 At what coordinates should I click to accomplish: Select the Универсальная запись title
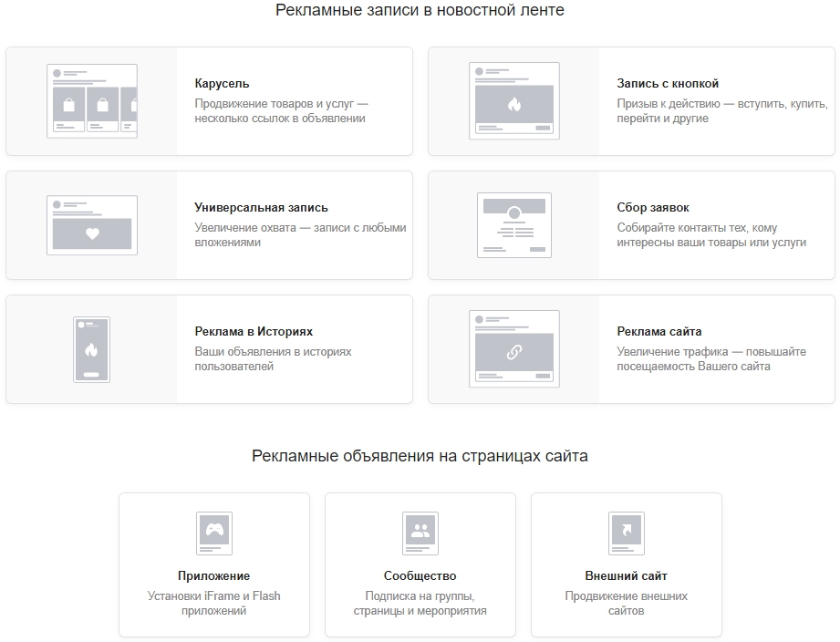[261, 207]
